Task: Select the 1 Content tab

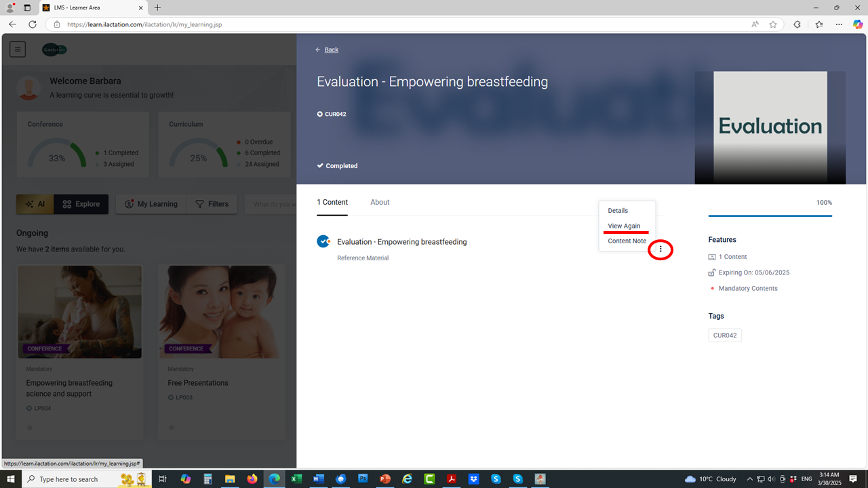Action: (x=332, y=202)
